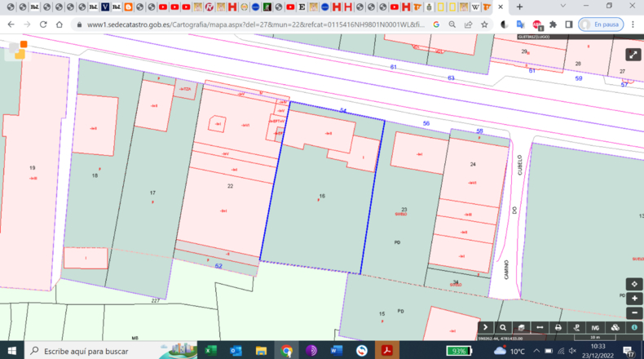Viewport: 644px width, 359px height.
Task: Open the Windows Start menu
Action: tap(12, 351)
